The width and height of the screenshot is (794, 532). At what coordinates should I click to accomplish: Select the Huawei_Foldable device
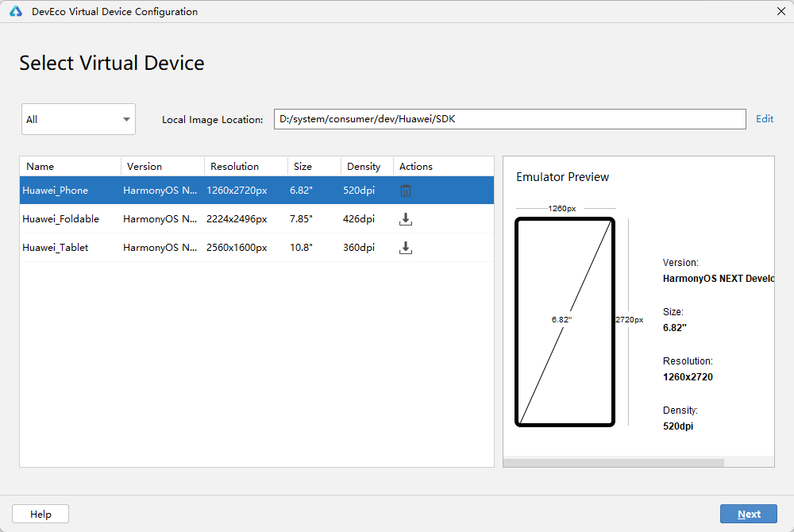[256, 218]
